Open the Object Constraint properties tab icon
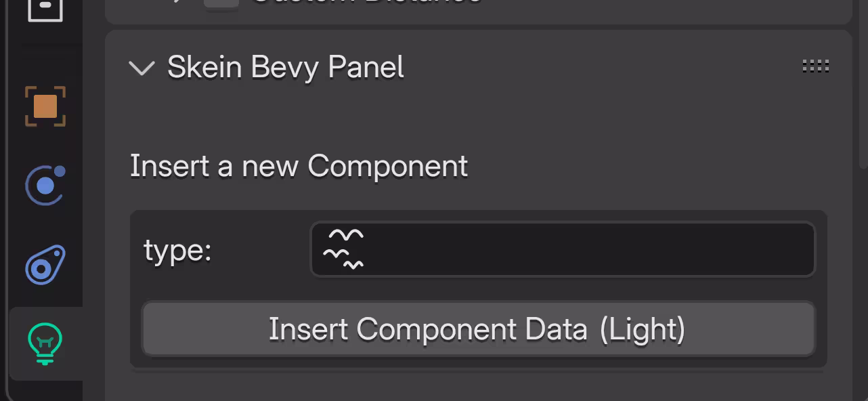The height and width of the screenshot is (401, 868). (x=45, y=263)
